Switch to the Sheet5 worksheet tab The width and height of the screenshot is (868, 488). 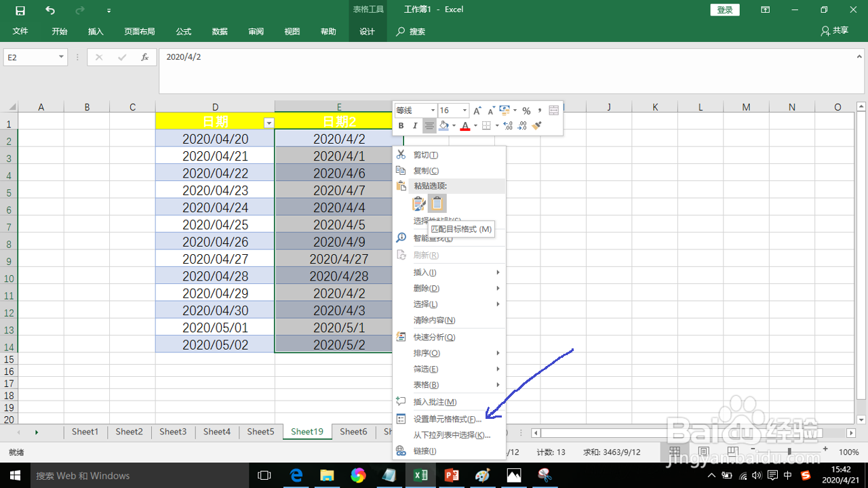pyautogui.click(x=260, y=432)
